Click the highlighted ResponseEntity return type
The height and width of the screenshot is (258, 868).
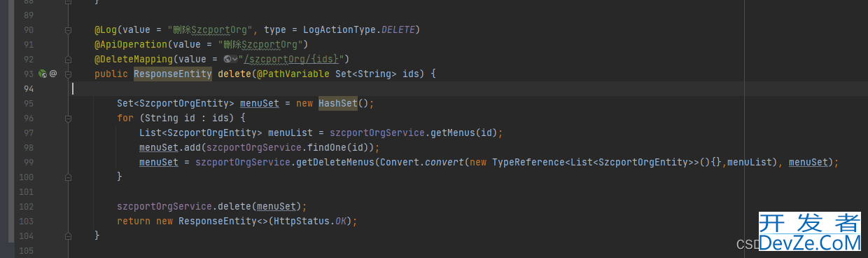click(x=172, y=74)
